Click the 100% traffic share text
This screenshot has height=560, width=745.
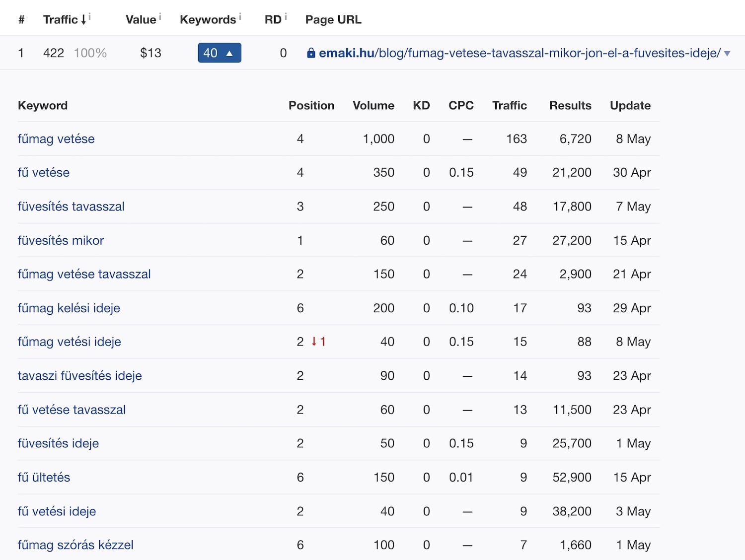90,53
